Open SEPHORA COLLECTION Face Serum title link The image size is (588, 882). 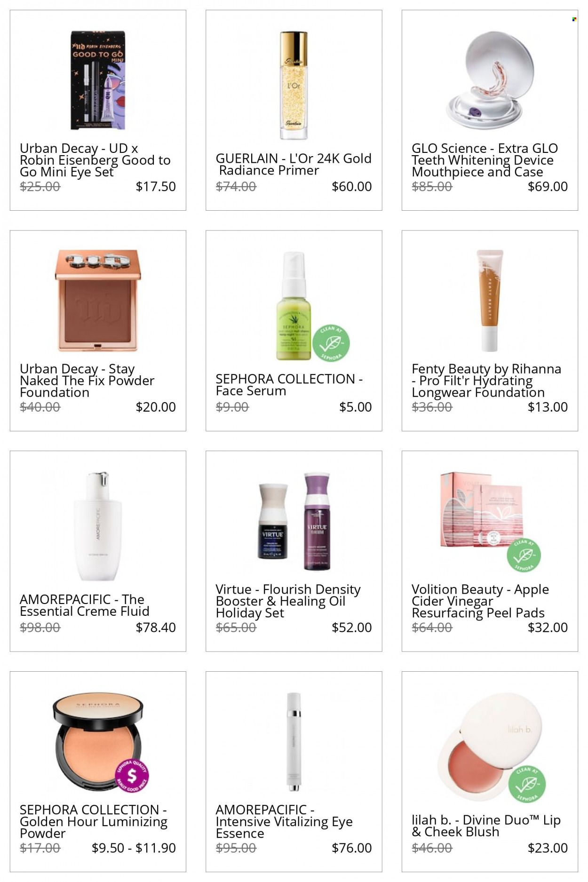[289, 385]
